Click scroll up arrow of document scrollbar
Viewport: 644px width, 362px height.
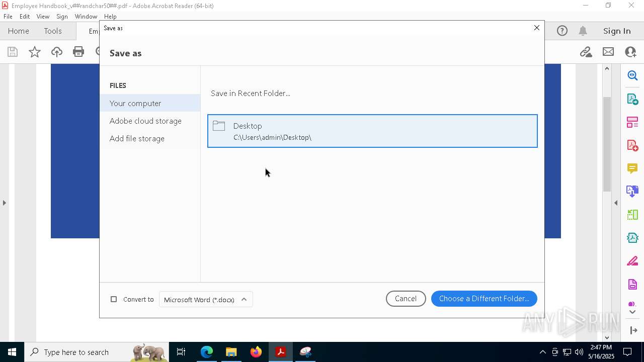pos(607,68)
